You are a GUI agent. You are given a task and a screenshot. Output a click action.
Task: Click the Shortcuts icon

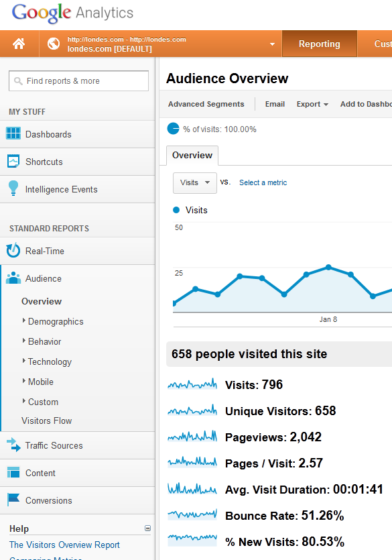(13, 161)
